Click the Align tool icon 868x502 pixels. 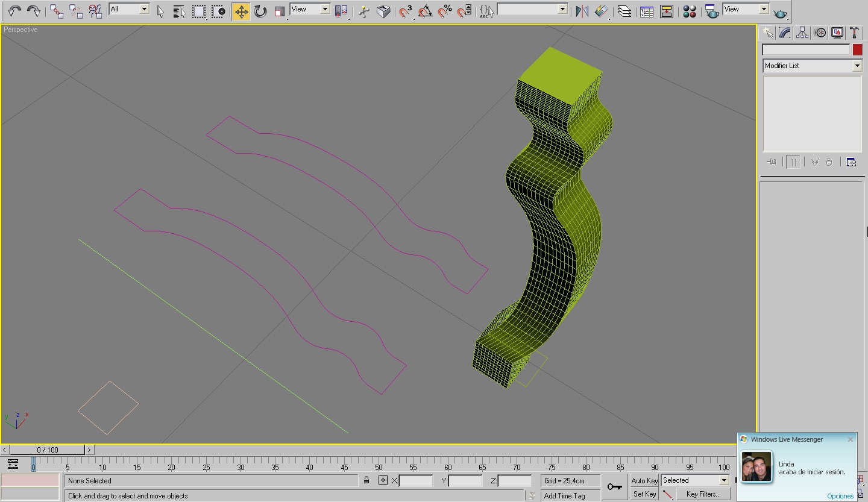(602, 11)
